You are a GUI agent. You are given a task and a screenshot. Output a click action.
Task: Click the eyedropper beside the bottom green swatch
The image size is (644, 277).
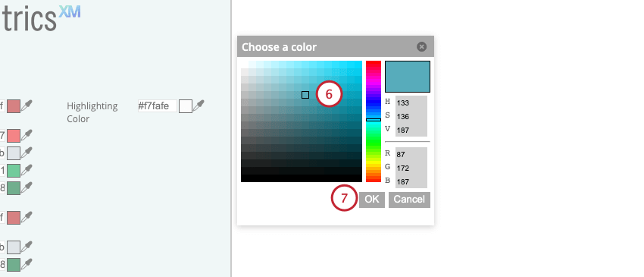click(27, 263)
